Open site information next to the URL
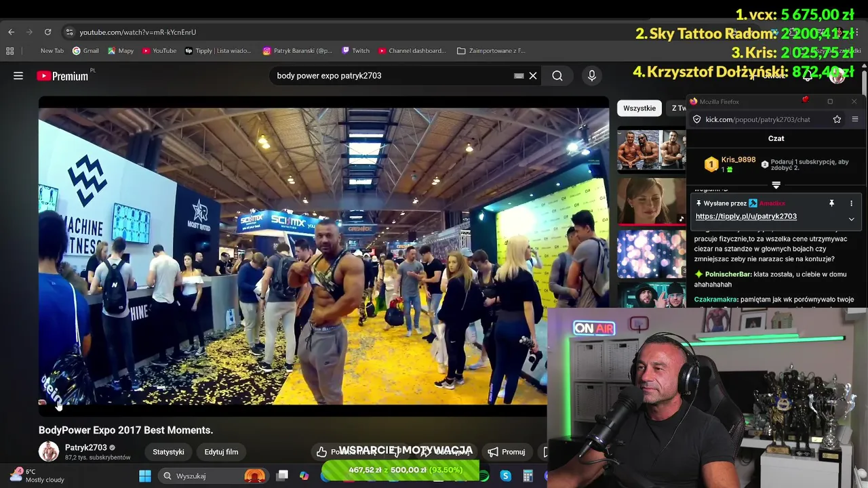Image resolution: width=868 pixels, height=488 pixels. 69,32
